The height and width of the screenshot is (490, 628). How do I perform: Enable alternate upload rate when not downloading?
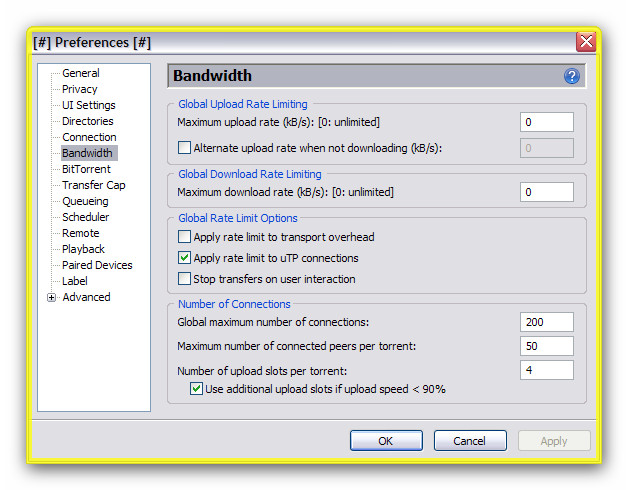point(184,148)
